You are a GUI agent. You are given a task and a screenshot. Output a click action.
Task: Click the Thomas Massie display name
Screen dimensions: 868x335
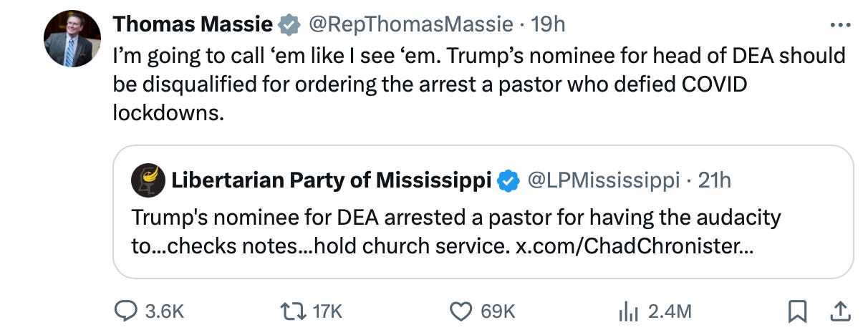tap(193, 24)
